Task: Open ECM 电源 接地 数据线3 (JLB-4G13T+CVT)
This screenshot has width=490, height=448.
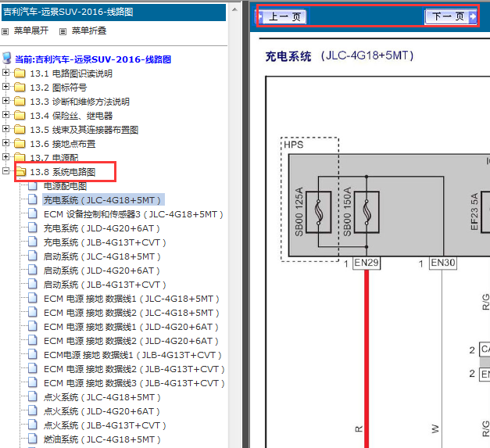Action: 134,383
